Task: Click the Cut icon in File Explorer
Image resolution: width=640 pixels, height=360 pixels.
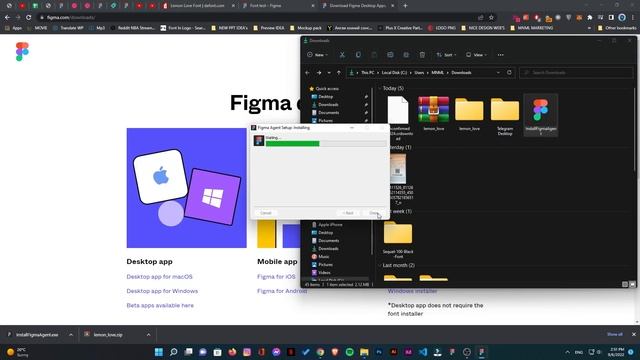Action: coord(342,55)
